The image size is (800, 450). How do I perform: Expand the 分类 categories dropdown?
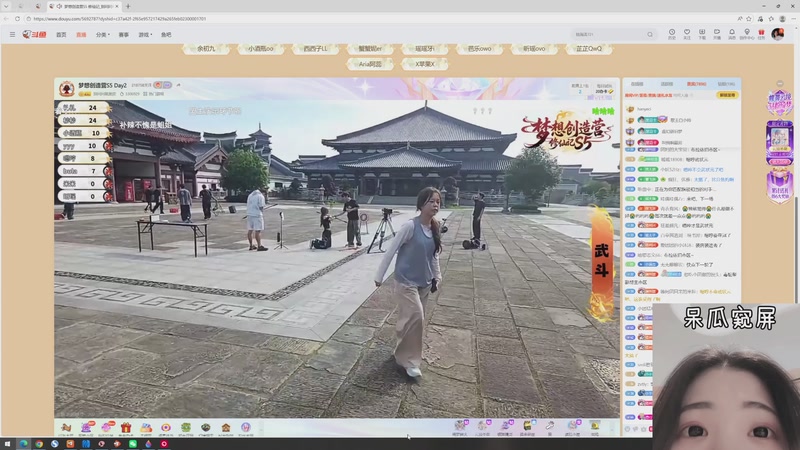(x=103, y=35)
